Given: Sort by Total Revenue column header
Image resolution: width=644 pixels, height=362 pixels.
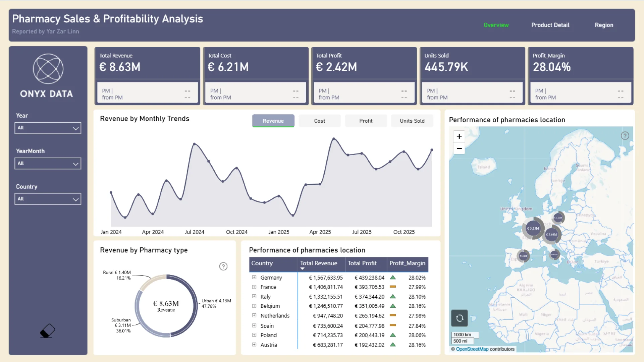Looking at the screenshot, I should tap(318, 263).
